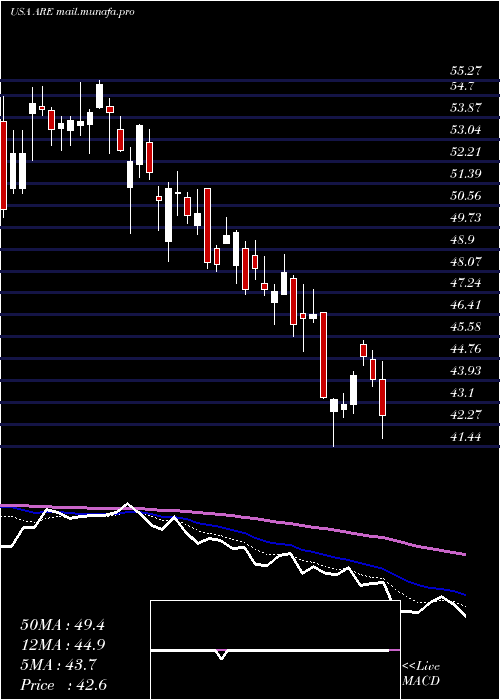Image resolution: width=500 pixels, height=700 pixels.
Task: Click the long red candle falling to 43.1
Action: [x=324, y=355]
